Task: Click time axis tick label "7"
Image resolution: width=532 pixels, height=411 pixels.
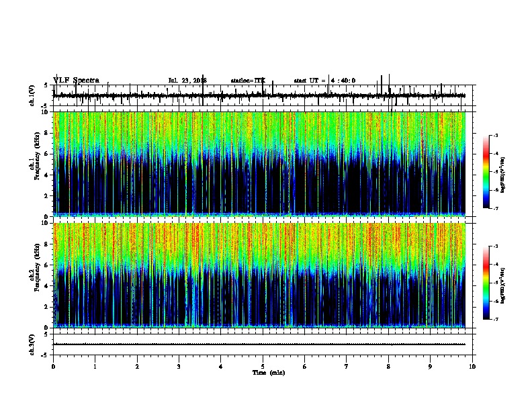Action: (347, 367)
